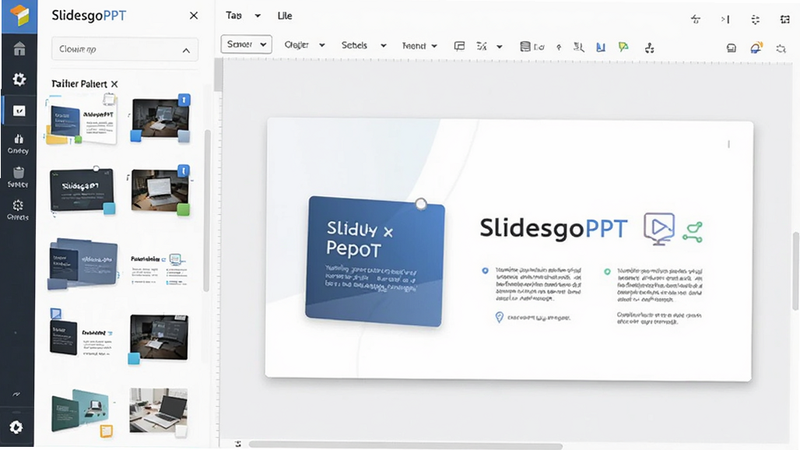Click the small arrow icon above the bottom gear
Screen dimensions: 800x450
click(x=16, y=394)
